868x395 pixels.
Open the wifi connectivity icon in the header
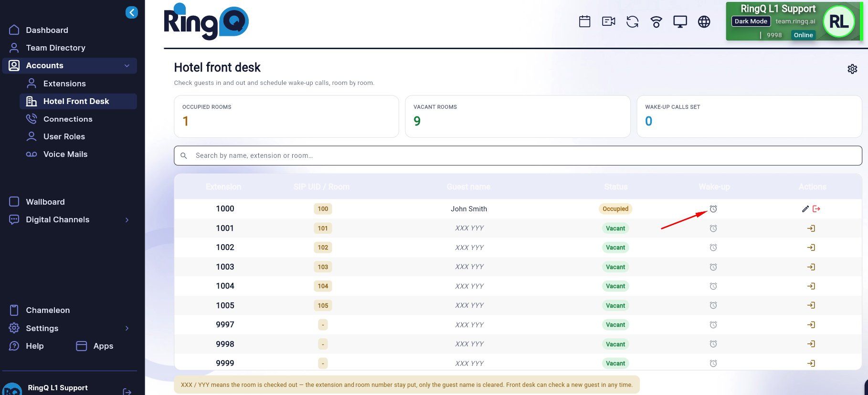click(656, 21)
